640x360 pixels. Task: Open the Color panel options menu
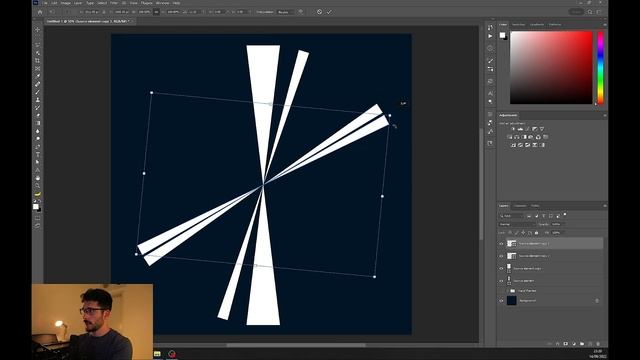[604, 25]
